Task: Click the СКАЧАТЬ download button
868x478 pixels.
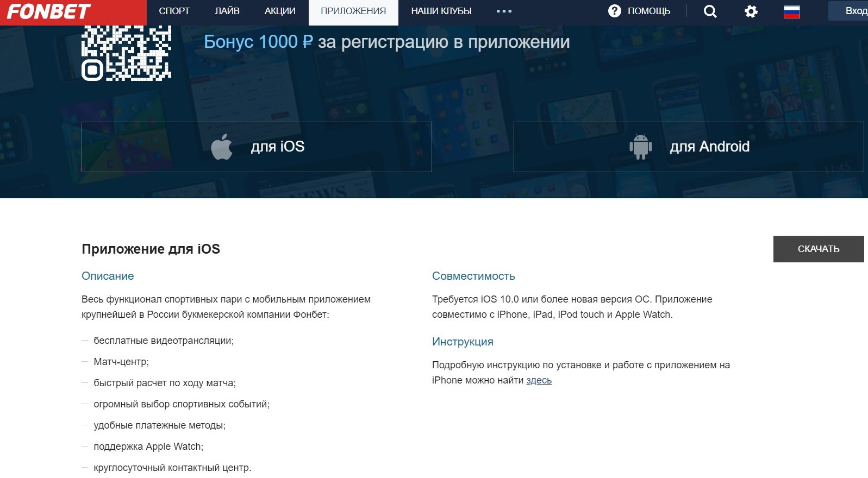Action: point(819,249)
